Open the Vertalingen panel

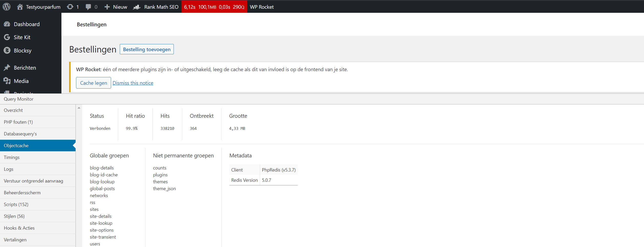[x=38, y=240]
